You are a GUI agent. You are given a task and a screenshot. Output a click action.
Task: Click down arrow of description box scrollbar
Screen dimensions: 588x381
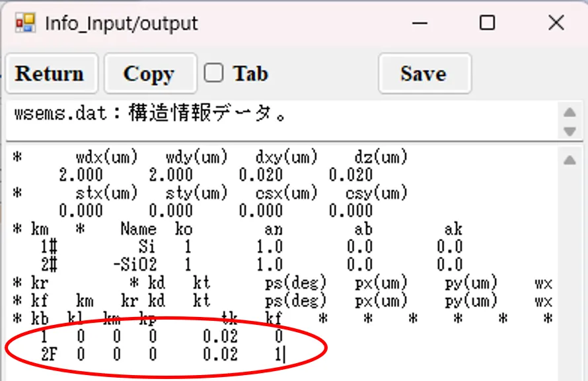pos(570,131)
